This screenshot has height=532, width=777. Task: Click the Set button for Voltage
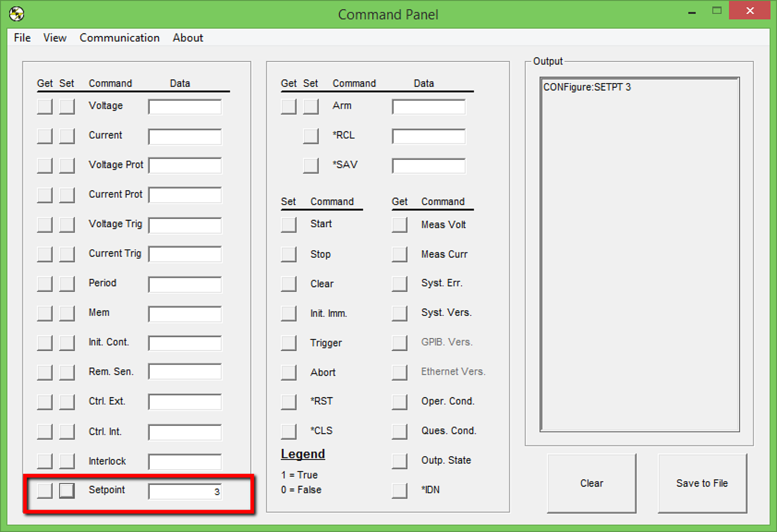tap(67, 106)
